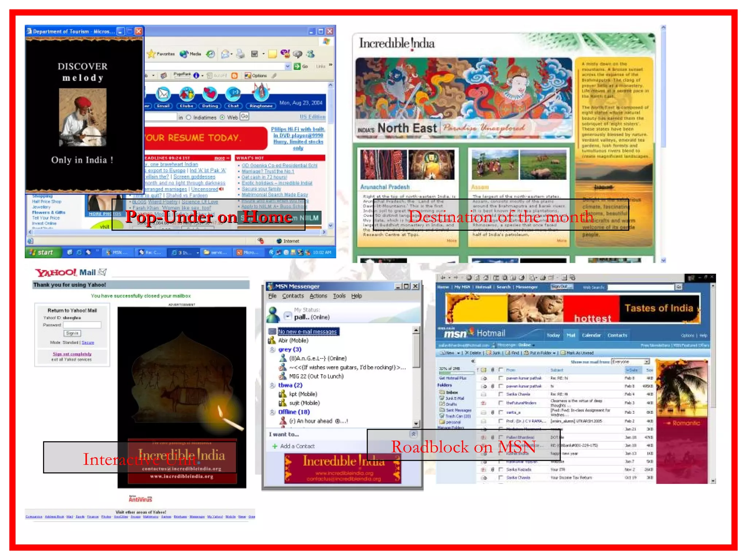Viewport: 747px width, 560px height.
Task: Check the sarita_a email checkbox
Action: [x=501, y=412]
